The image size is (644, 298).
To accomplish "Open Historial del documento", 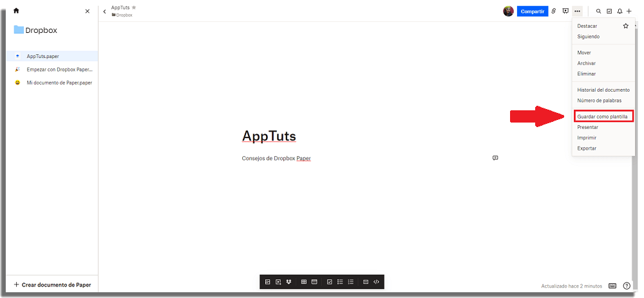I will pos(603,90).
